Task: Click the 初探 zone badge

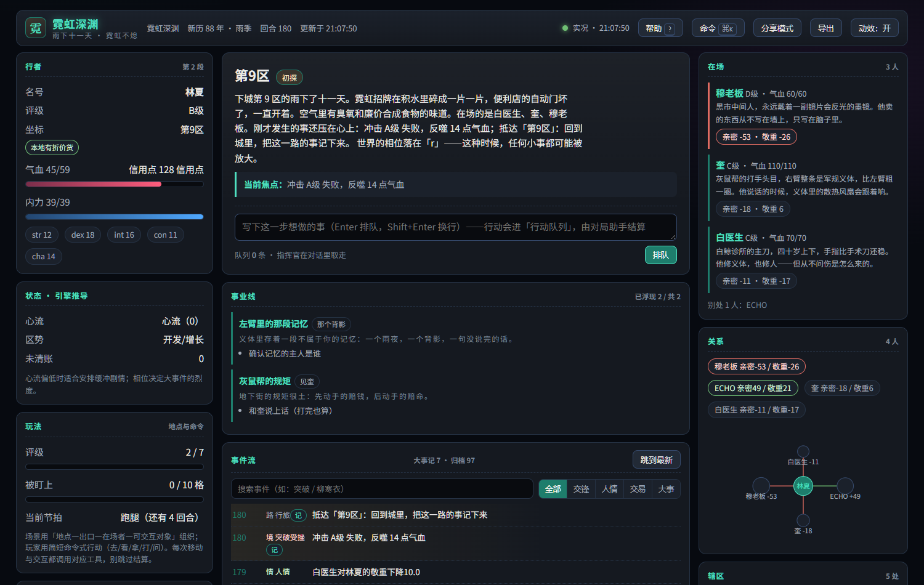Action: click(290, 78)
